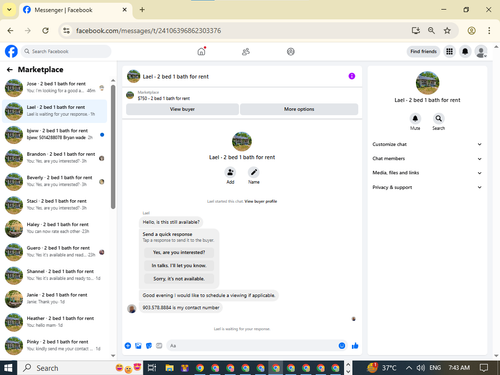Reload the page in Chrome
This screenshot has height=375, width=500.
tap(45, 31)
